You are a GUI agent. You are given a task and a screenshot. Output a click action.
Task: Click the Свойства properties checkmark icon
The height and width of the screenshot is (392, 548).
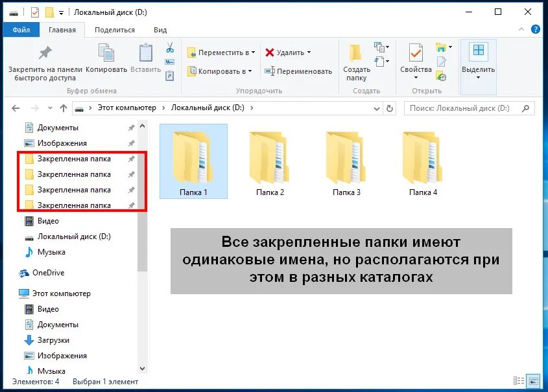click(x=416, y=52)
